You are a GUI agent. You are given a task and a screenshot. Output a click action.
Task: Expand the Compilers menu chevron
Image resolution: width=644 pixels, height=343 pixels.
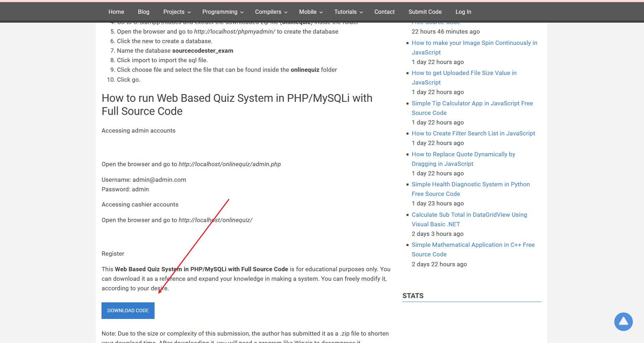point(286,12)
